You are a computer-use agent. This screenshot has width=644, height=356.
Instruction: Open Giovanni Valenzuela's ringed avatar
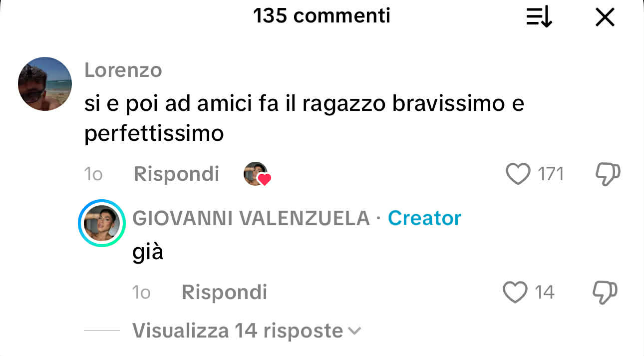coord(102,223)
